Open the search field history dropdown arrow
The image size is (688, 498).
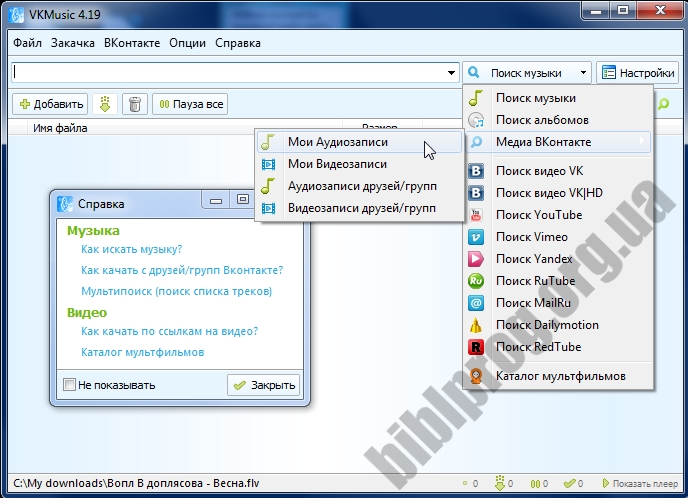pos(451,72)
